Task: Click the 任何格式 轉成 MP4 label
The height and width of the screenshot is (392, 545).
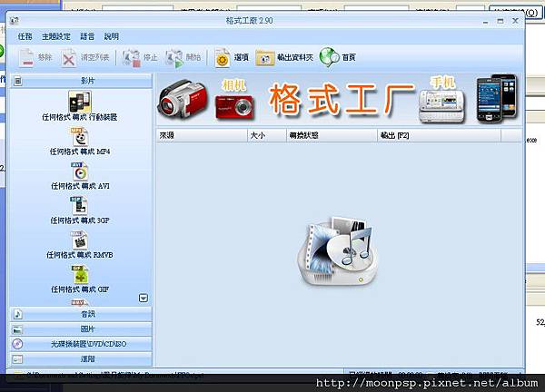Action: (80, 152)
